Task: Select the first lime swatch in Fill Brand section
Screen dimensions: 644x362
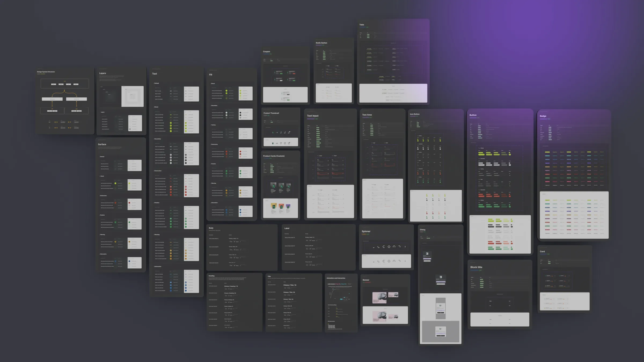Action: tap(226, 91)
